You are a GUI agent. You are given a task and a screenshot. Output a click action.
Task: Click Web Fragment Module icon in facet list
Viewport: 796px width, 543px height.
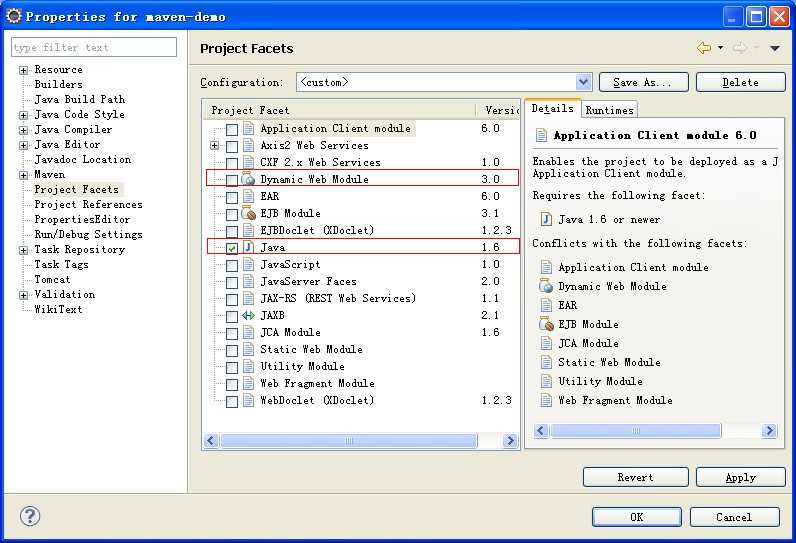(248, 383)
